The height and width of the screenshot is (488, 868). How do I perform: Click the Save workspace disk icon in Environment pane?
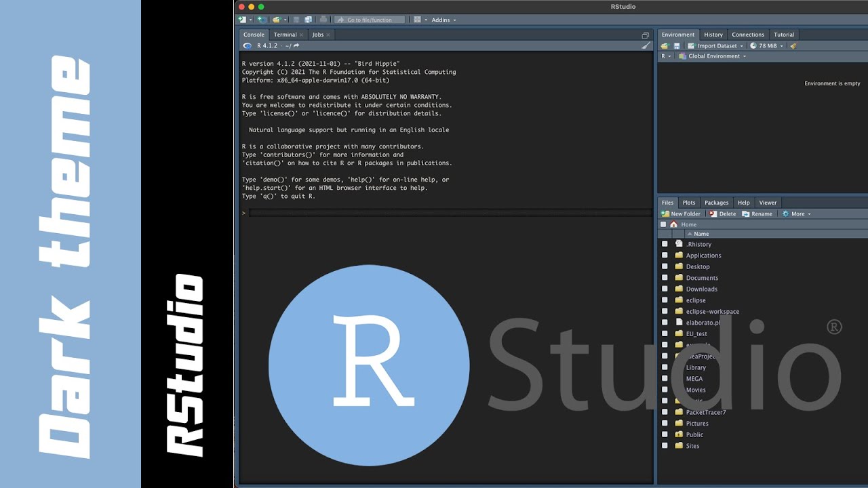(676, 45)
